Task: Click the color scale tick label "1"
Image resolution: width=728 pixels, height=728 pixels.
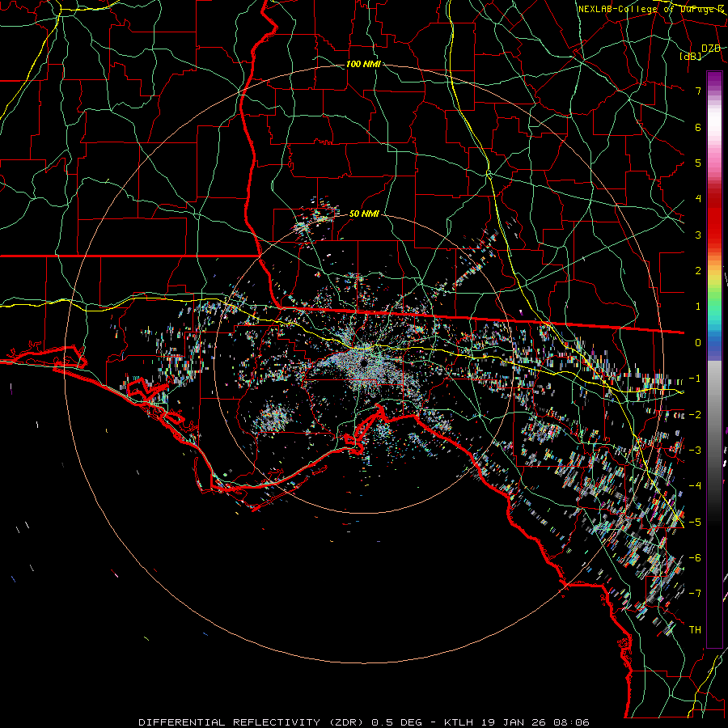Action: pyautogui.click(x=698, y=307)
